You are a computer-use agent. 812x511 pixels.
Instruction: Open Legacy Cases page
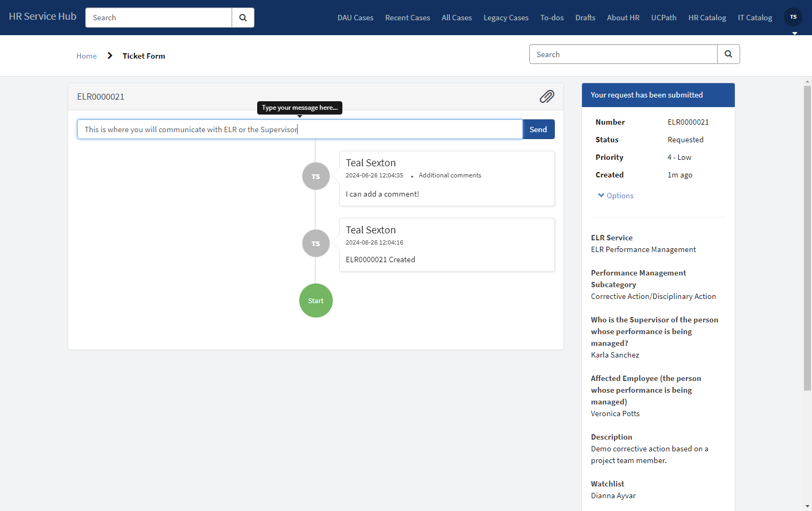coord(506,18)
